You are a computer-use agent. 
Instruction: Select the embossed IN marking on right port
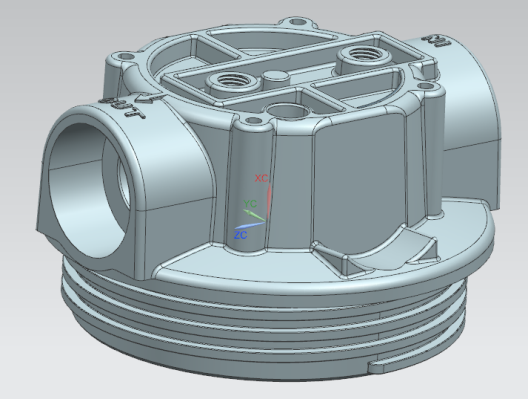[437, 41]
